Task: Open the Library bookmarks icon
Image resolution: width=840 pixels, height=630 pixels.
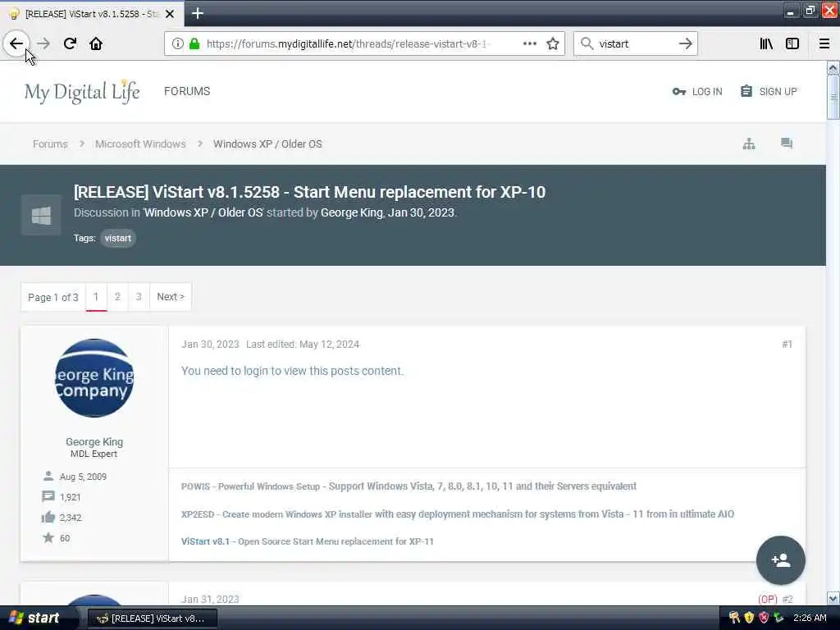Action: (x=766, y=43)
